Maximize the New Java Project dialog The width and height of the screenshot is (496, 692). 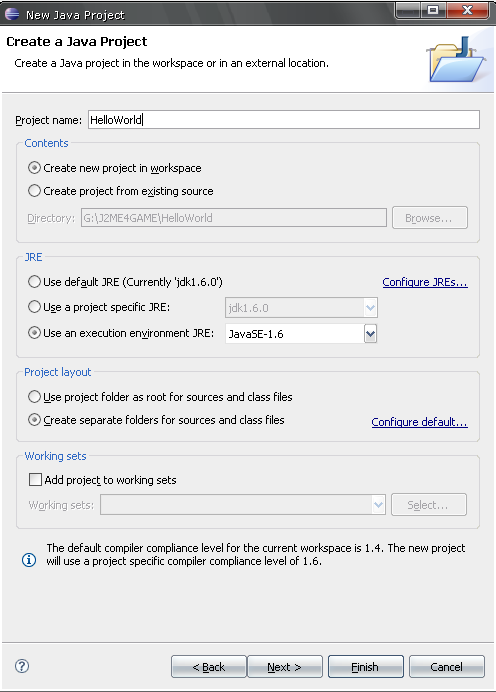[x=433, y=11]
